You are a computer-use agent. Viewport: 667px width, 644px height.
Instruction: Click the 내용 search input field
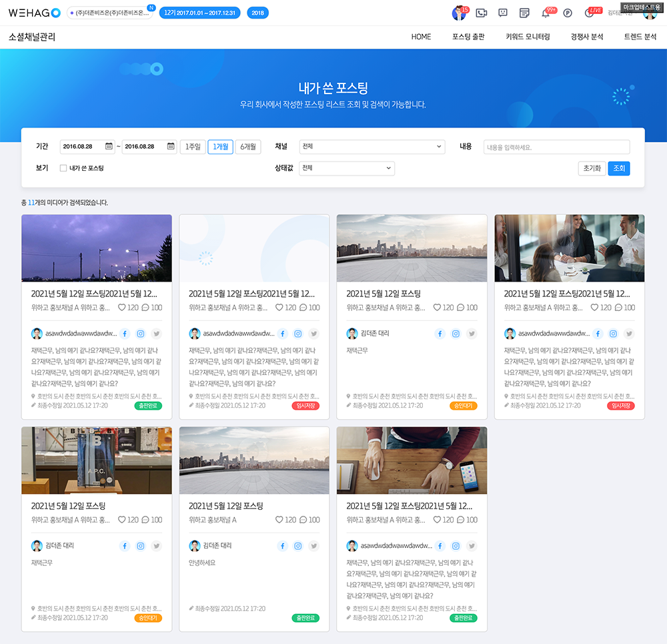click(x=556, y=147)
